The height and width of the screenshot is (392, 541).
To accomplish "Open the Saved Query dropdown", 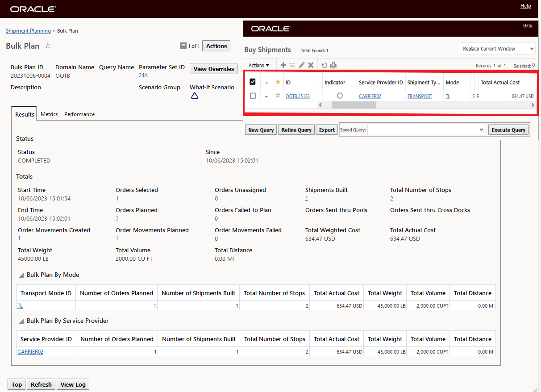I will 426,129.
